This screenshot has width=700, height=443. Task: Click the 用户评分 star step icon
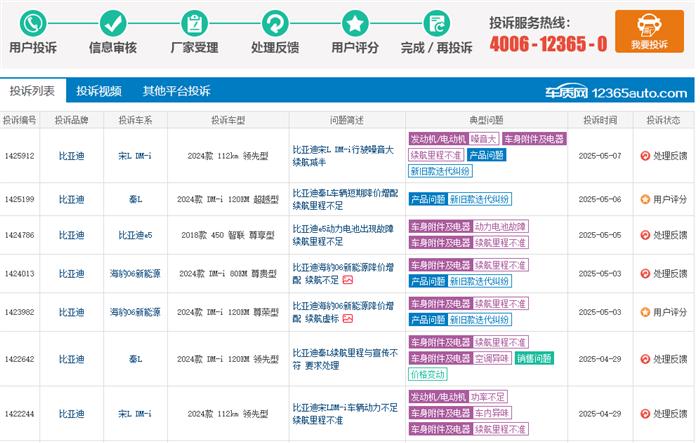pos(355,23)
